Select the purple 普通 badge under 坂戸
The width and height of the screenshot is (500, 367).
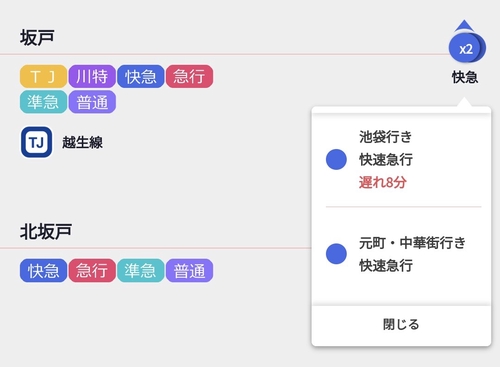[x=92, y=102]
